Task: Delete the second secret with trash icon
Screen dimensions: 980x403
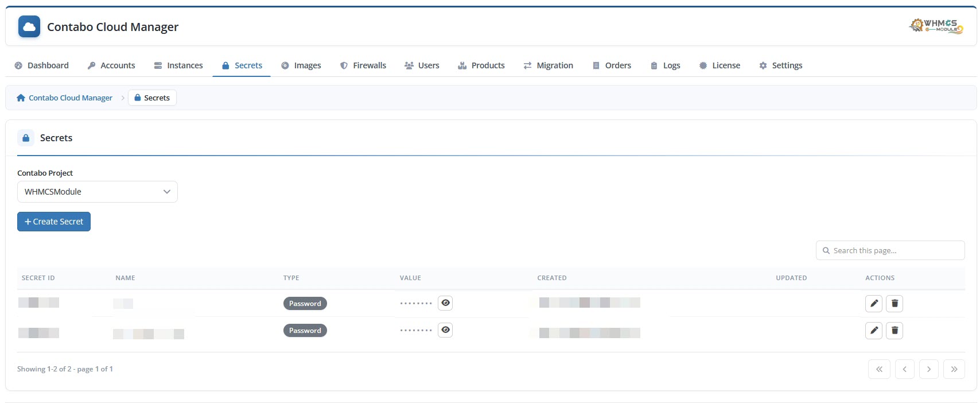Action: tap(895, 330)
